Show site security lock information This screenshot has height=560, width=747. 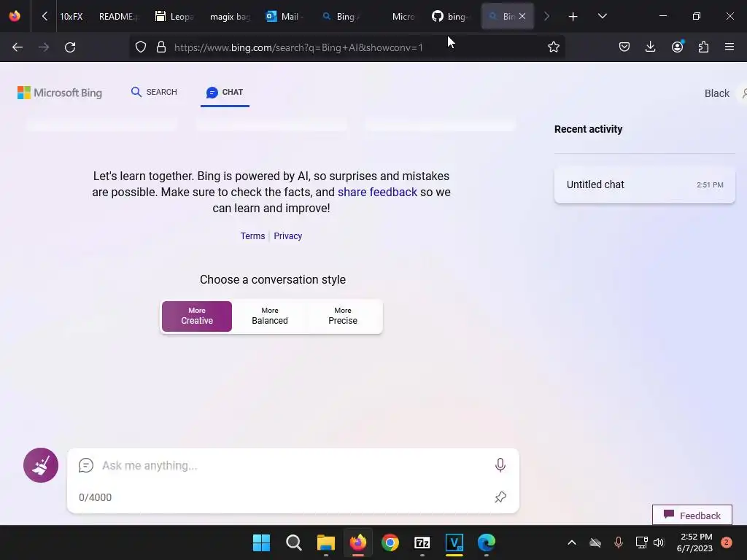coord(161,47)
